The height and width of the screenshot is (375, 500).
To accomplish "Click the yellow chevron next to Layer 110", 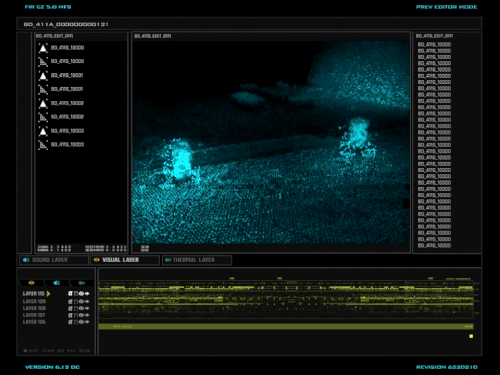I will pos(48,294).
